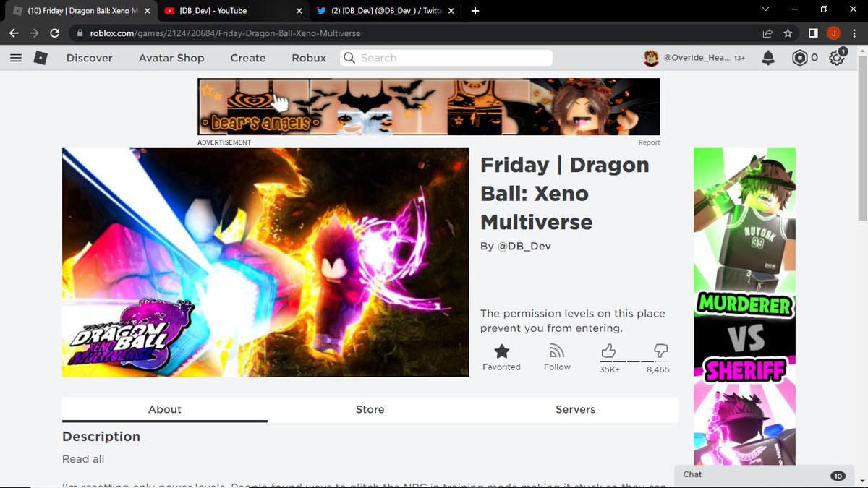868x488 pixels.
Task: Click the site lock icon in the address bar
Action: [80, 33]
